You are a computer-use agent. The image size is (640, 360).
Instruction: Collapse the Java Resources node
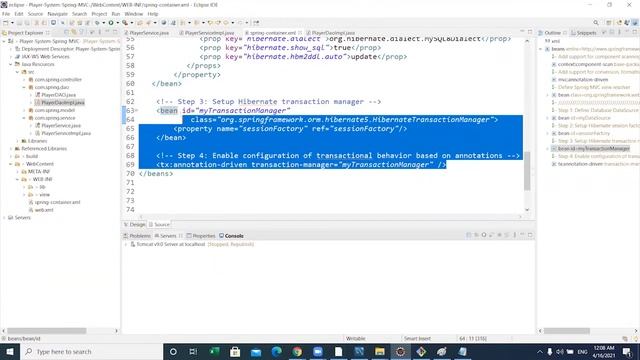click(11, 64)
